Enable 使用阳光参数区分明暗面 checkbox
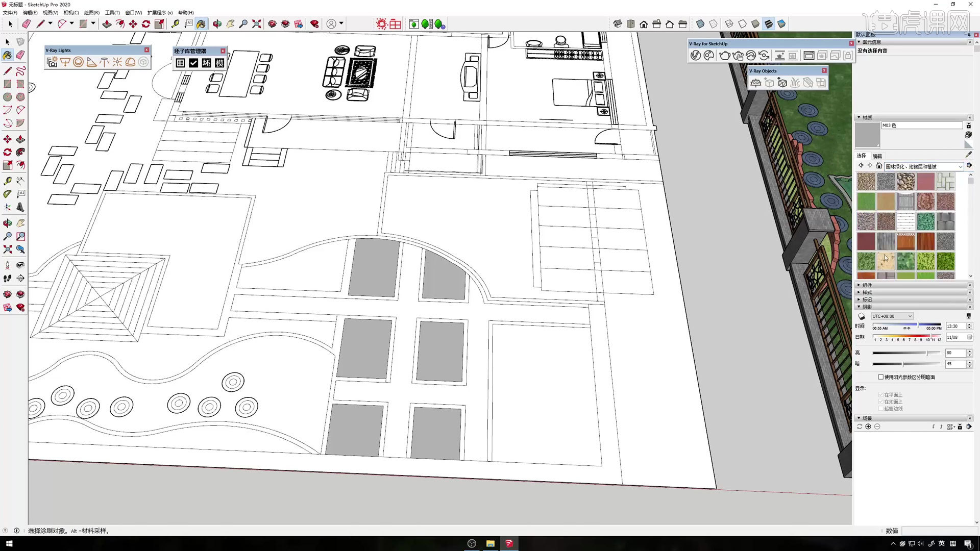 tap(880, 377)
